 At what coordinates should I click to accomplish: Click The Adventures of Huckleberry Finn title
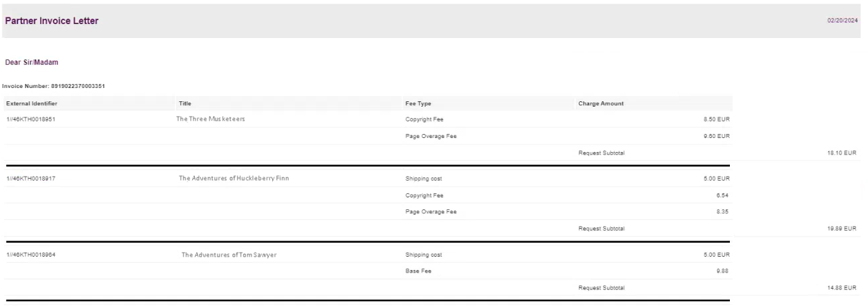(234, 178)
